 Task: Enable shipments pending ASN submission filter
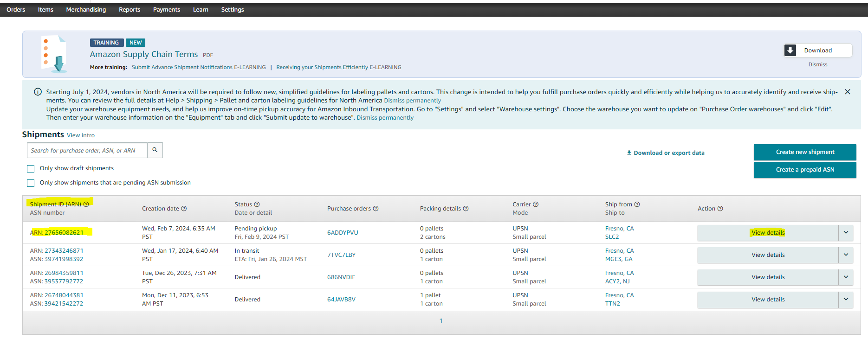31,183
